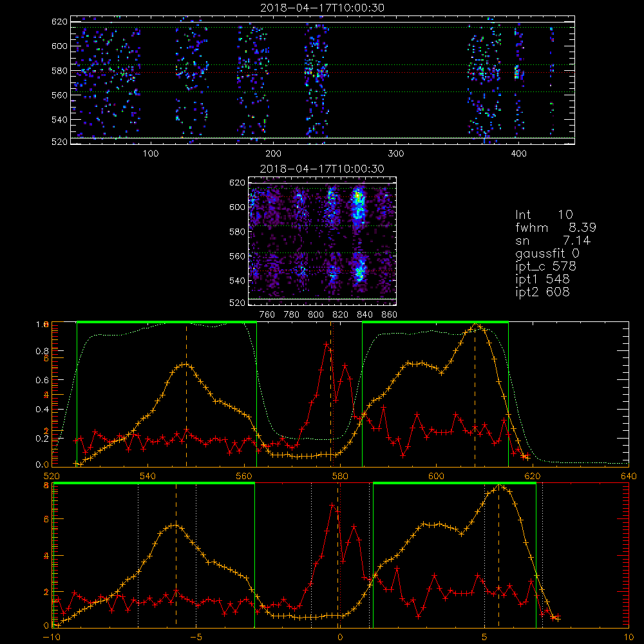
Task: Click the "780" tick label on middle plot
Action: click(x=292, y=315)
